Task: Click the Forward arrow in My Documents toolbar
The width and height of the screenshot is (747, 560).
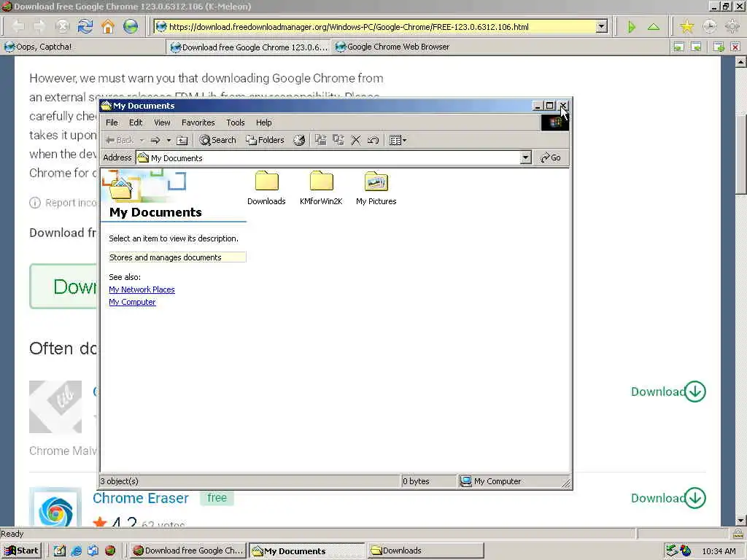Action: point(155,140)
